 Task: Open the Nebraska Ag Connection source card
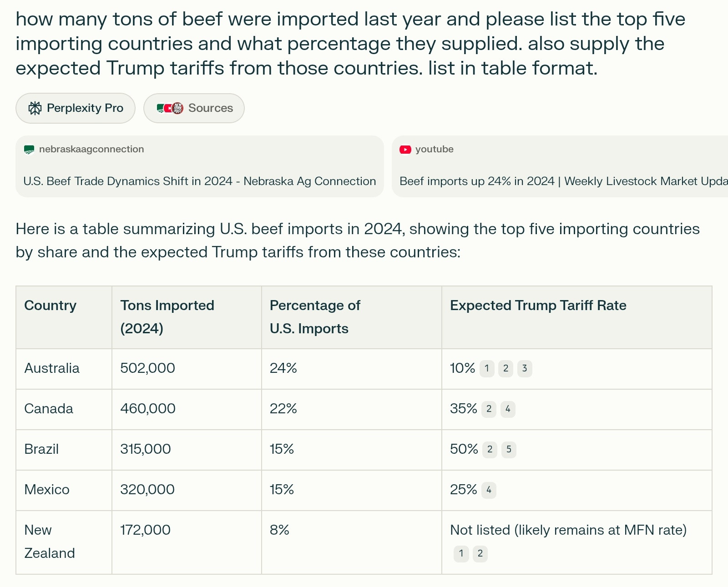click(x=200, y=166)
